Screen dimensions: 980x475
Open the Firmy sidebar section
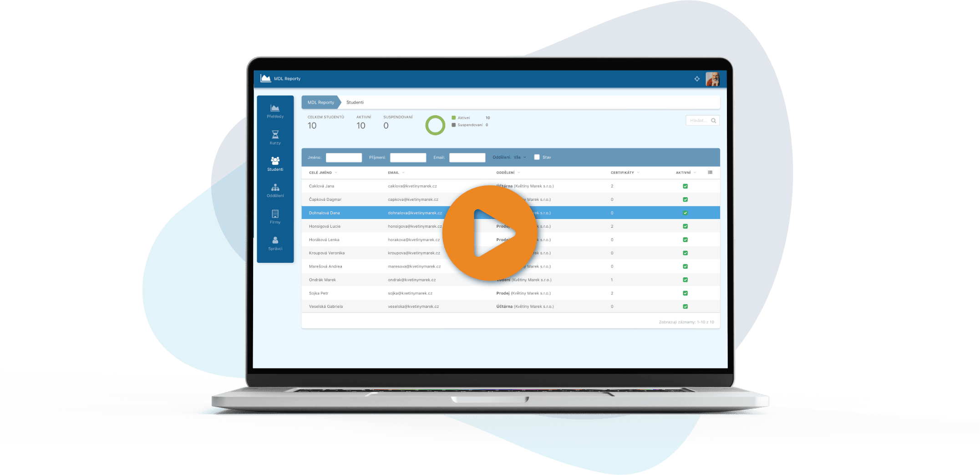pos(275,217)
